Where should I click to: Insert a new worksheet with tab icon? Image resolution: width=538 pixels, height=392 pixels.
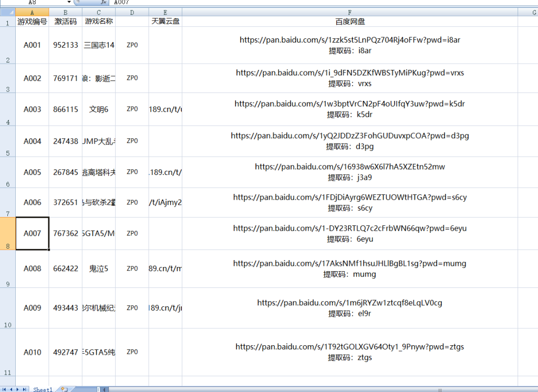click(64, 389)
